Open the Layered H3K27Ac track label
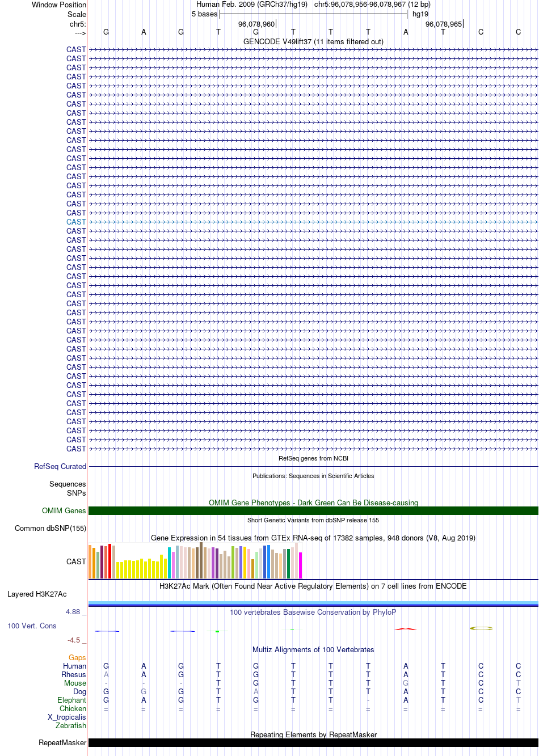539x756 pixels. pos(37,594)
